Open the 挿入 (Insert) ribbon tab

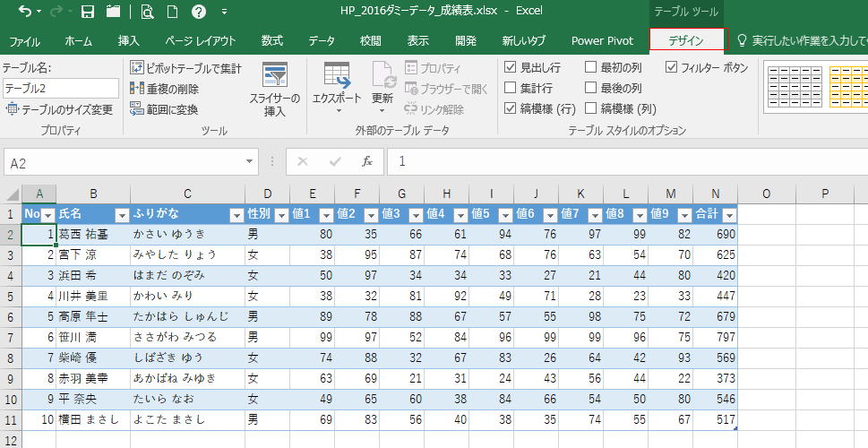(128, 40)
